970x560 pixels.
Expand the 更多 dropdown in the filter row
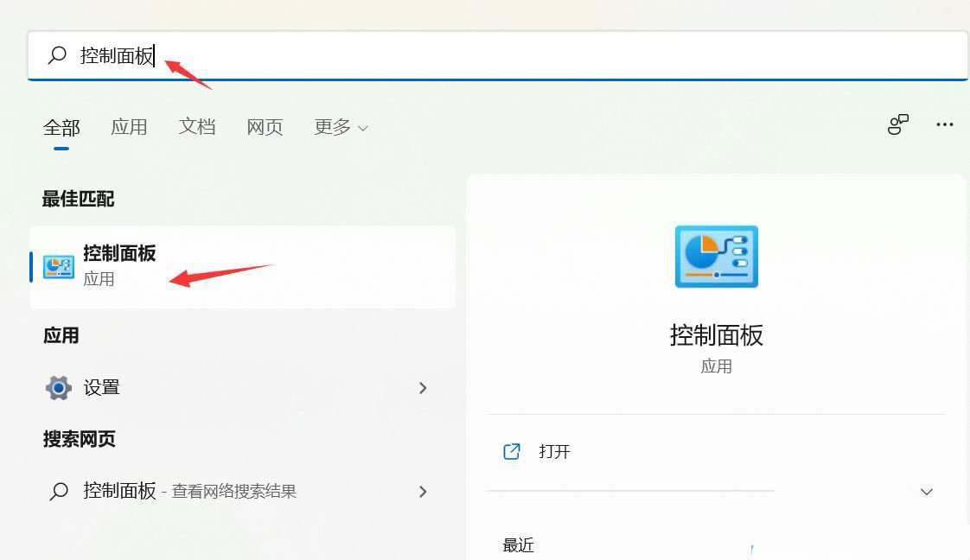pyautogui.click(x=341, y=126)
